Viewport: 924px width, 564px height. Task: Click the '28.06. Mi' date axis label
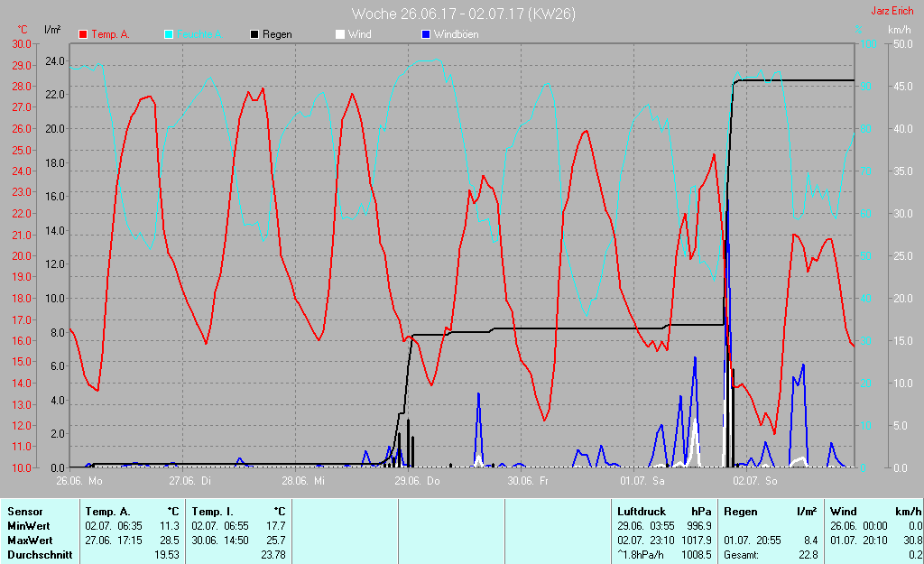coord(303,481)
